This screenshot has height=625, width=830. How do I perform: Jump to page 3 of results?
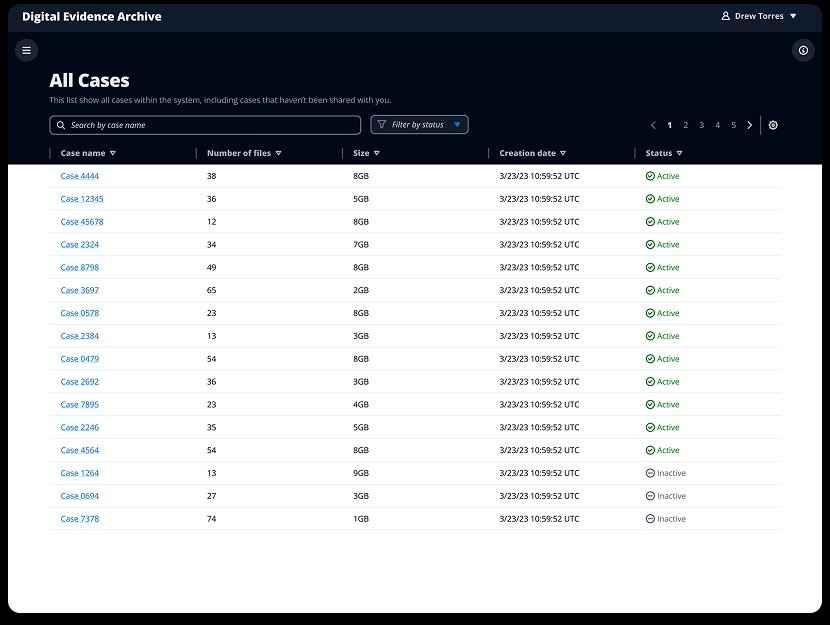(701, 125)
